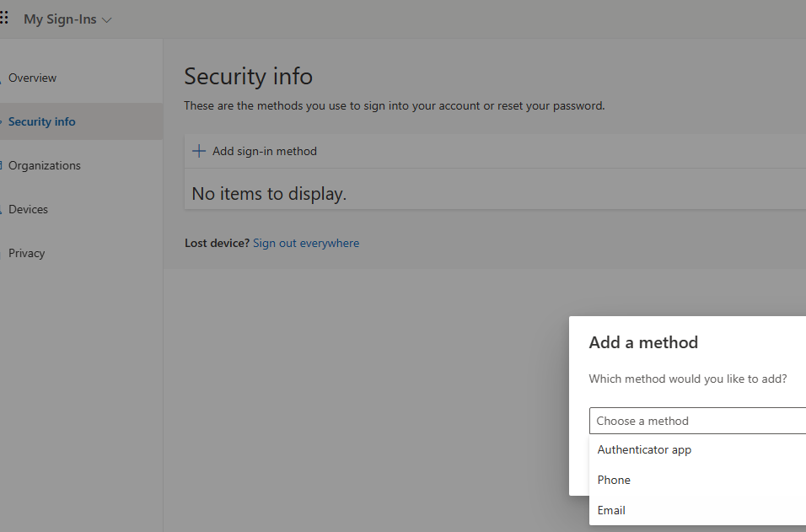The width and height of the screenshot is (806, 532).
Task: Click the Add a method dialog title
Action: [x=643, y=342]
